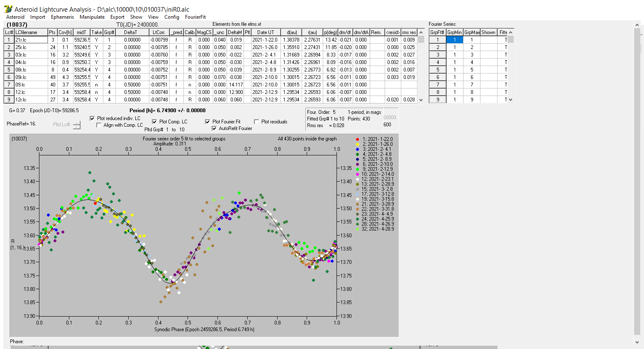The height and width of the screenshot is (349, 644).
Task: Select the 03r.lc filename cell
Action: point(31,55)
